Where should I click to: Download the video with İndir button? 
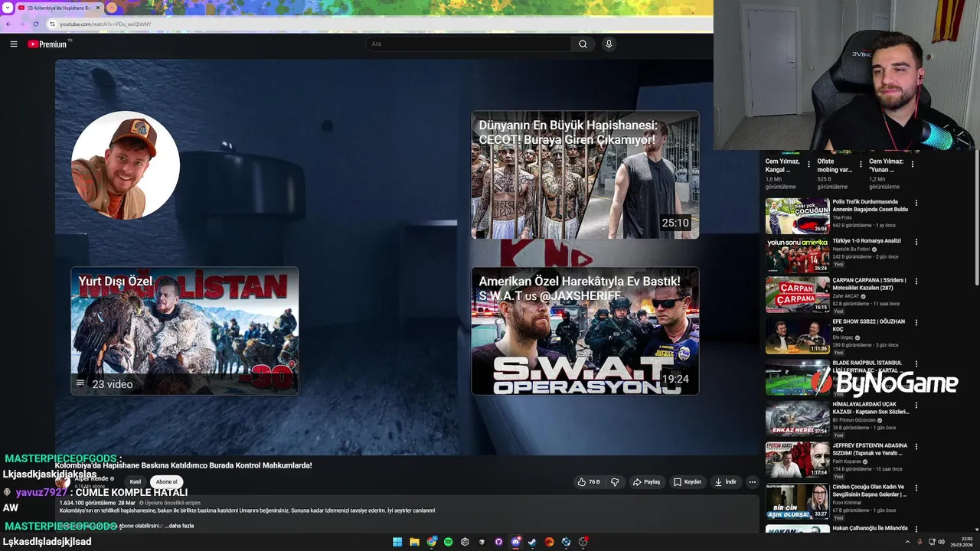725,482
